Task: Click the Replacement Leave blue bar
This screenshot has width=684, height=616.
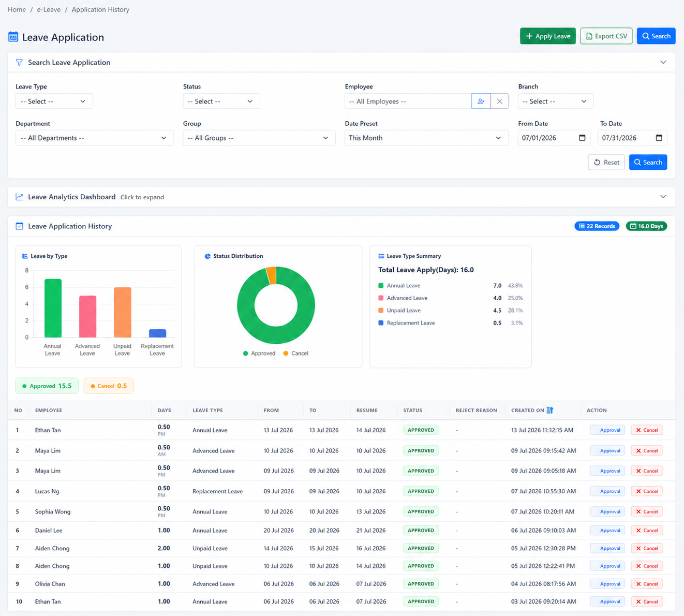Action: point(157,333)
